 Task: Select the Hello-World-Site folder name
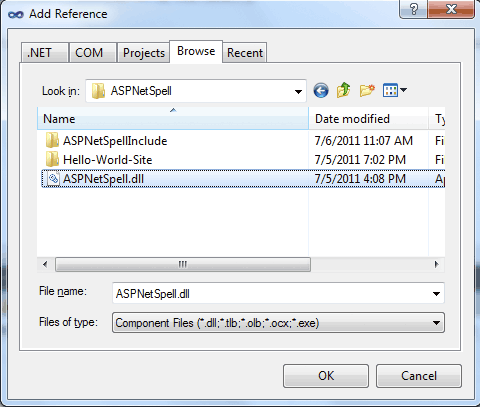pos(107,160)
